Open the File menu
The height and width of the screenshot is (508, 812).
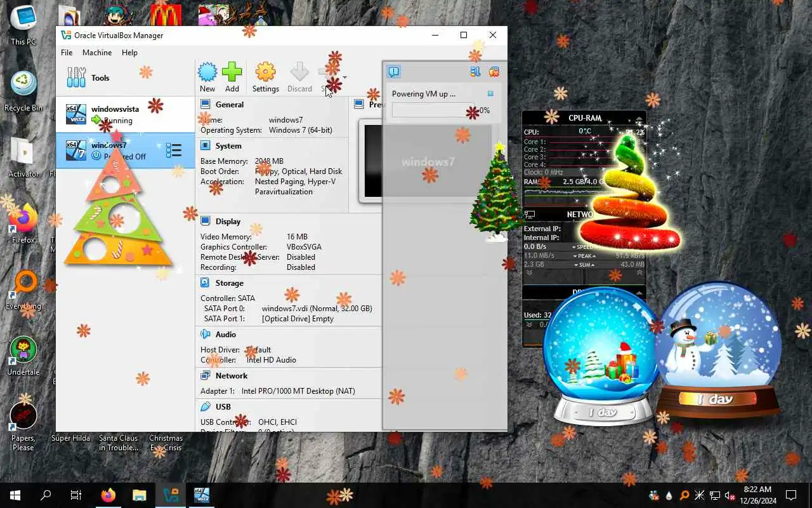67,53
